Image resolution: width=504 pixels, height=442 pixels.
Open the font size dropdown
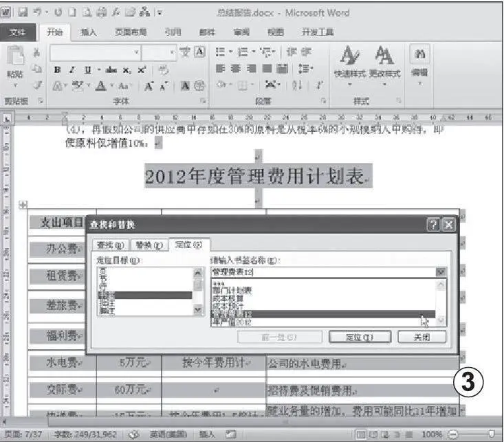[172, 52]
